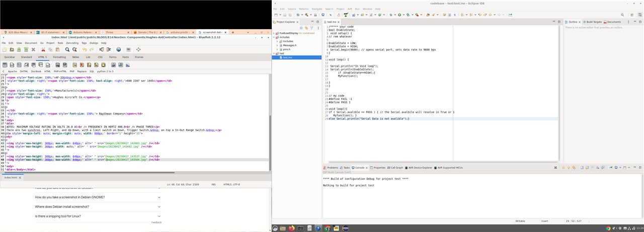Screen dimensions: 644x232
Task: Expand the Includes folder node
Action: [x=278, y=41]
